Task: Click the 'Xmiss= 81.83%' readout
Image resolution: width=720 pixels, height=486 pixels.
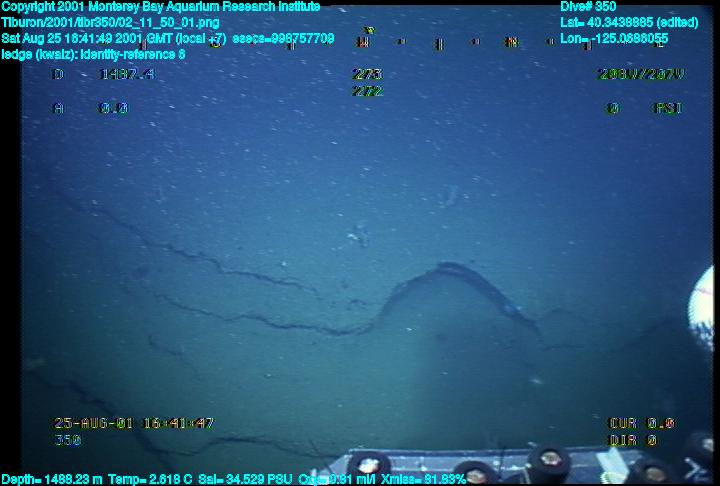Action: [423, 480]
